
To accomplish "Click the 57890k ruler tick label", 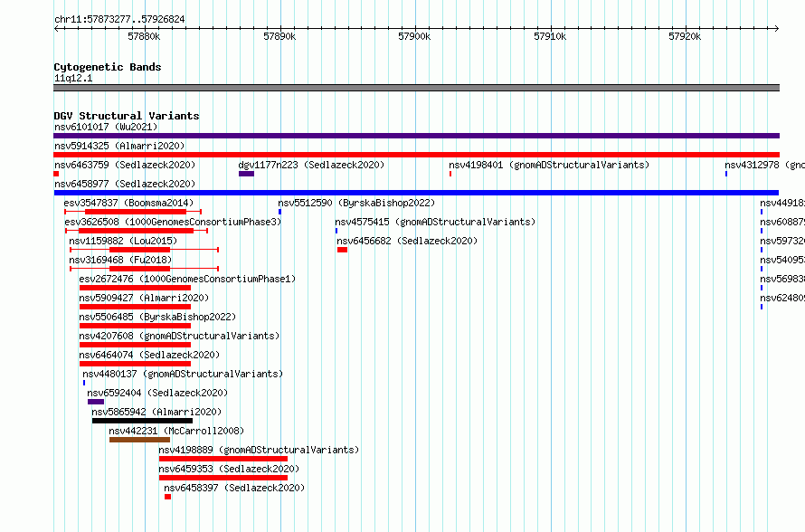I will pos(279,36).
